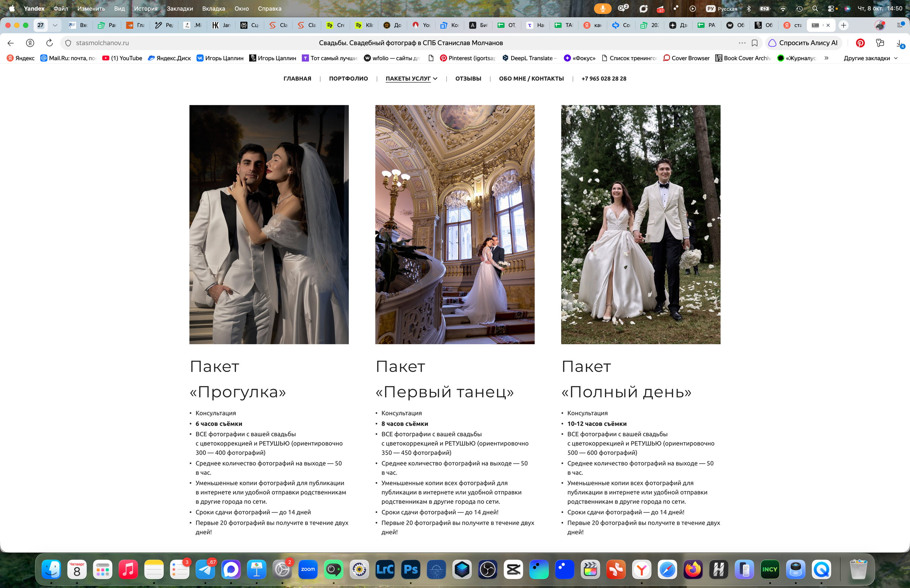Open the Вкладка menu
This screenshot has height=588, width=910.
pyautogui.click(x=214, y=9)
